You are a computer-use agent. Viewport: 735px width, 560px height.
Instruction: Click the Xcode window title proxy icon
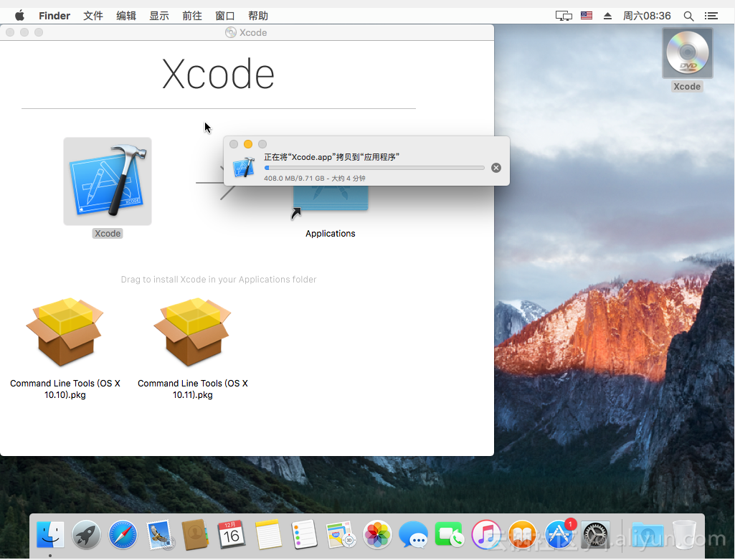[x=231, y=32]
